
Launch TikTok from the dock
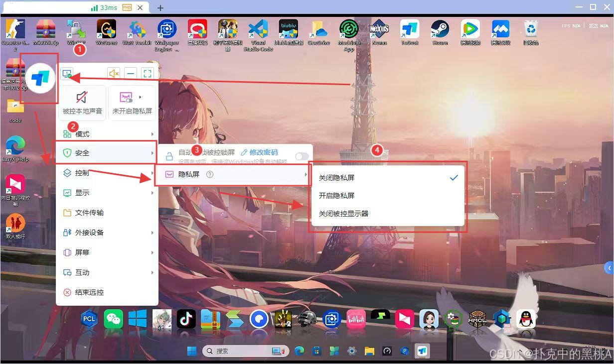[x=186, y=319]
